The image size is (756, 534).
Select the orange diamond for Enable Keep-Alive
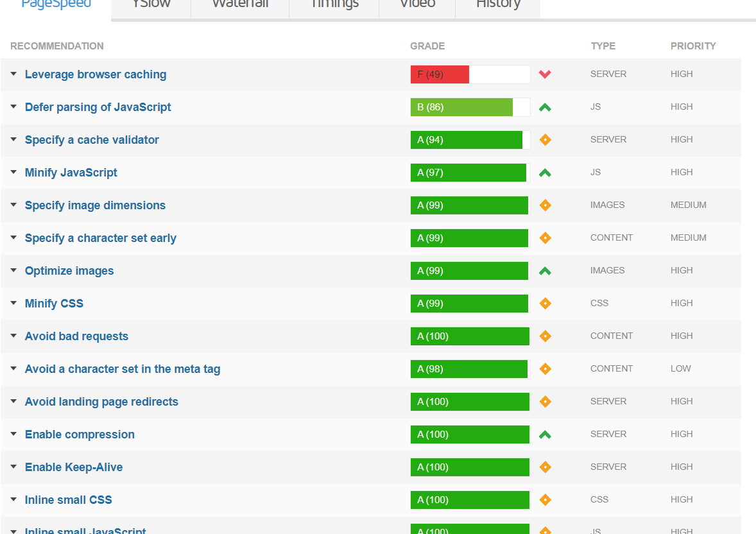pos(545,467)
